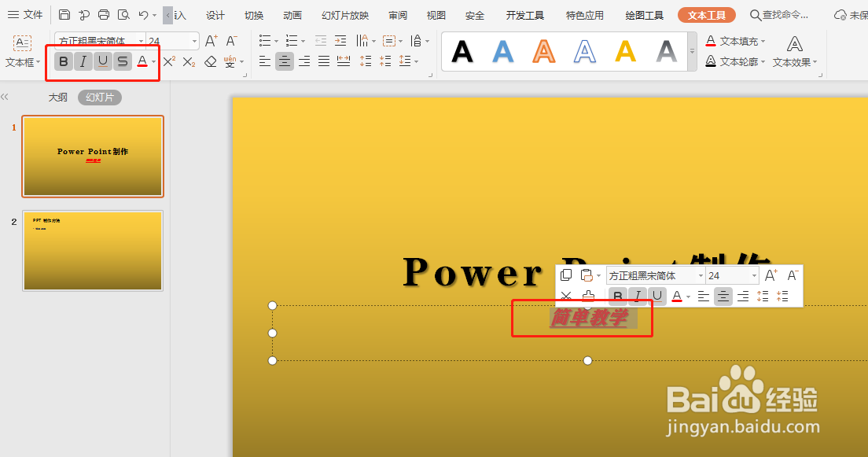Viewport: 868px width, 457px height.
Task: Switch to the 大纲 view in the side panel
Action: tap(58, 98)
